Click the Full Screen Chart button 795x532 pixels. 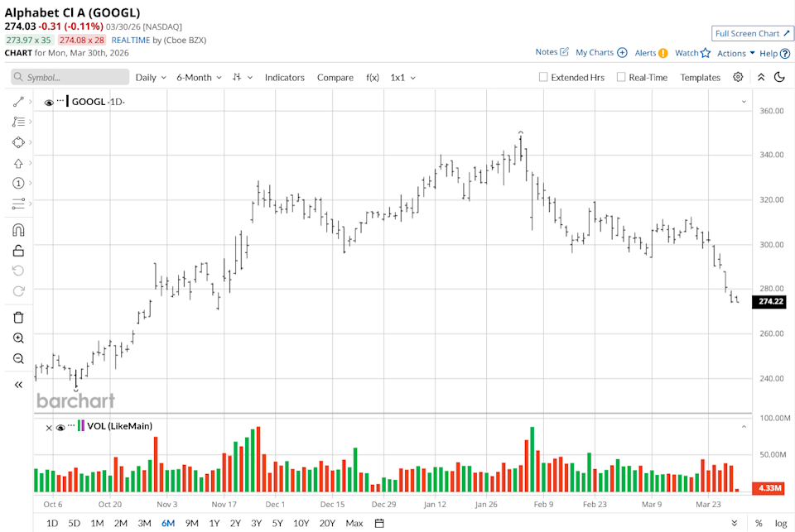pyautogui.click(x=753, y=33)
